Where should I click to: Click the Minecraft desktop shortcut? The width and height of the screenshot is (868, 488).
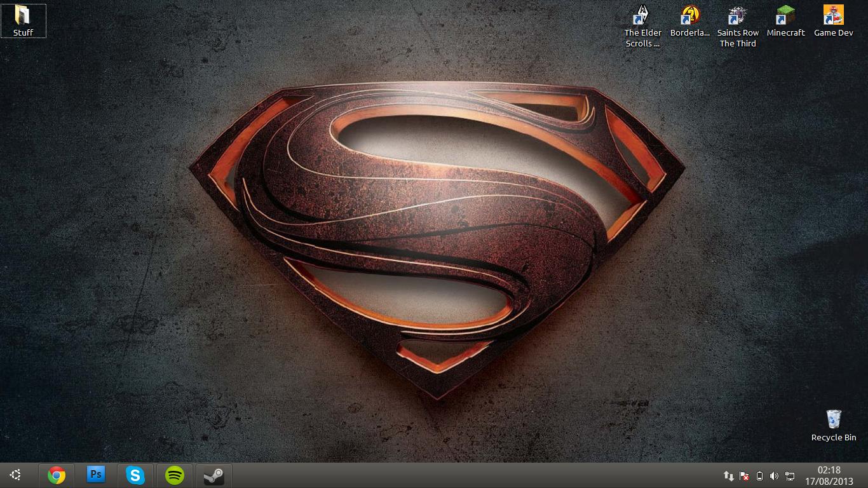click(x=785, y=21)
